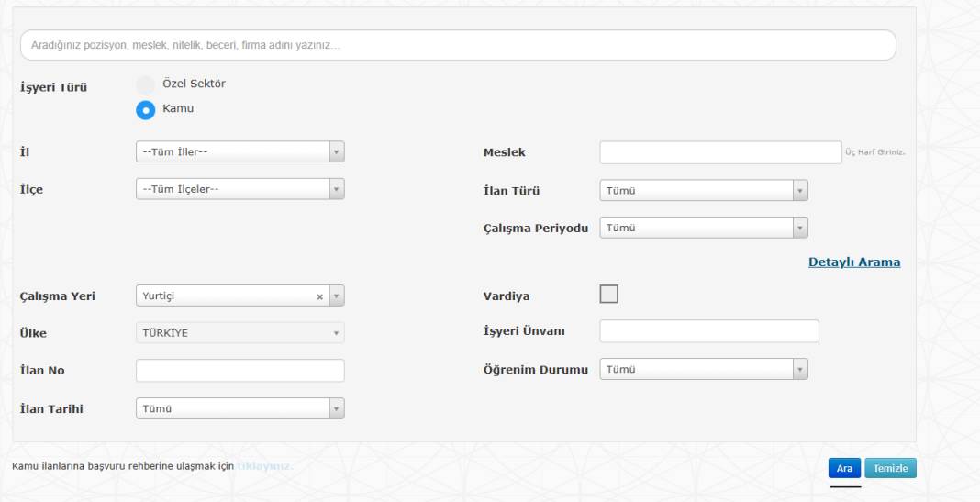Click the Detaylı Arama link
Viewport: 980px width, 502px height.
(853, 262)
